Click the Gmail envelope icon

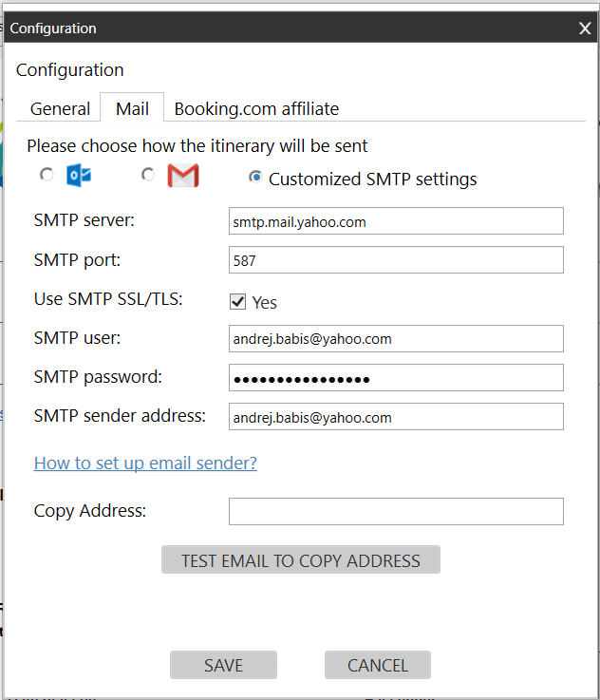(182, 176)
